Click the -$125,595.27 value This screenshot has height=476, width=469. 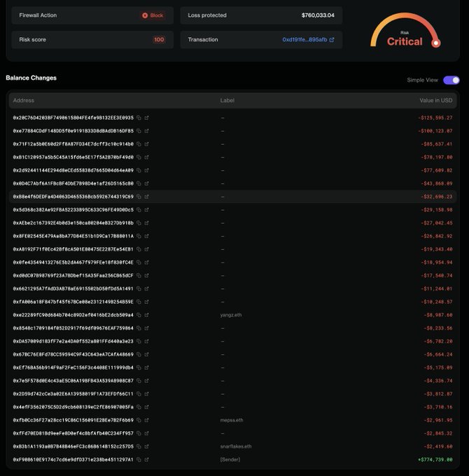[435, 118]
